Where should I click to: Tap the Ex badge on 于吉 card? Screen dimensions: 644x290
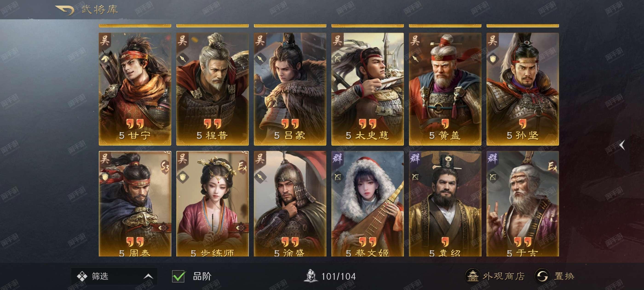click(x=552, y=166)
